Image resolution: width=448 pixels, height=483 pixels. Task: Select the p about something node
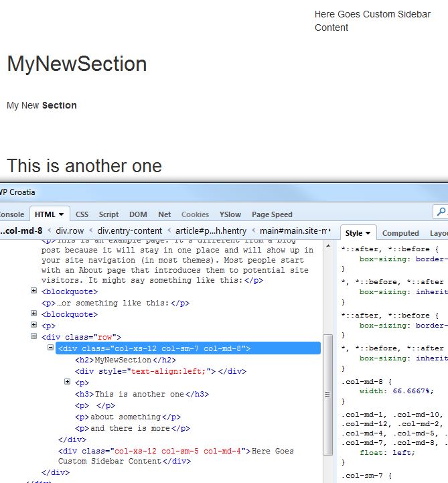coord(128,417)
